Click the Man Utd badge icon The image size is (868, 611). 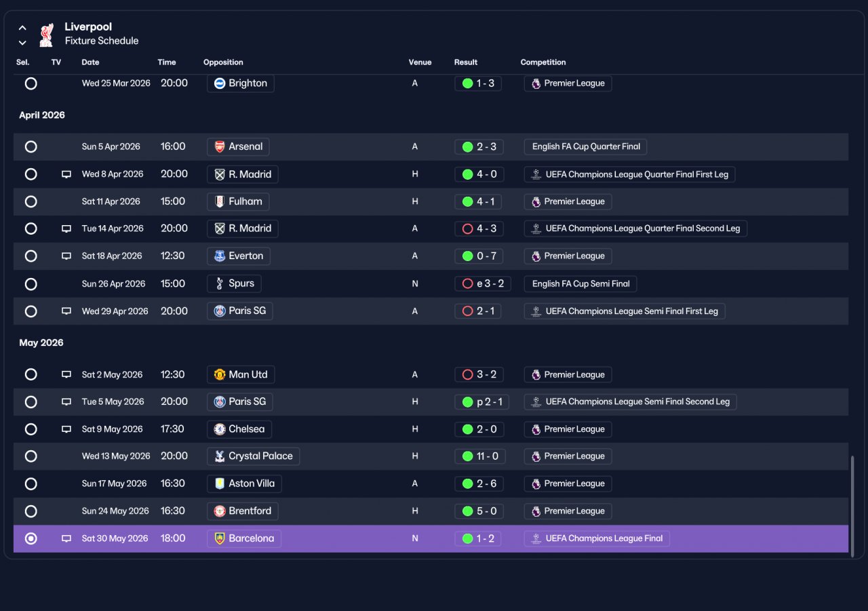(220, 374)
